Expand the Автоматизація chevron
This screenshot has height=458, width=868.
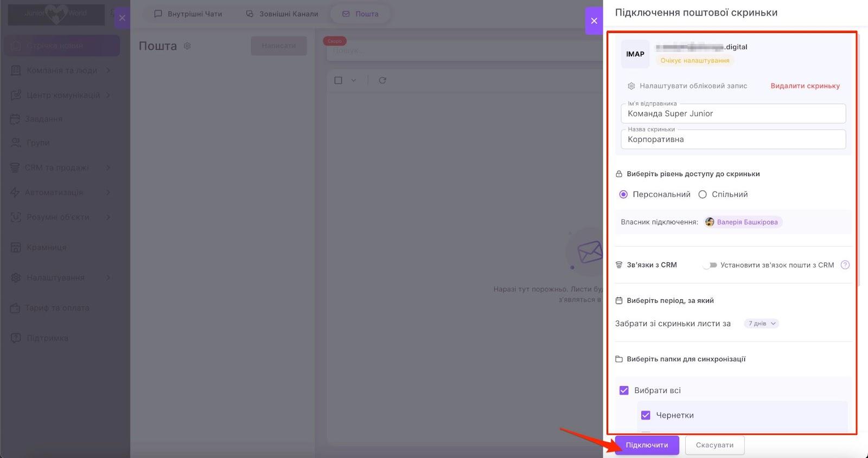[108, 192]
